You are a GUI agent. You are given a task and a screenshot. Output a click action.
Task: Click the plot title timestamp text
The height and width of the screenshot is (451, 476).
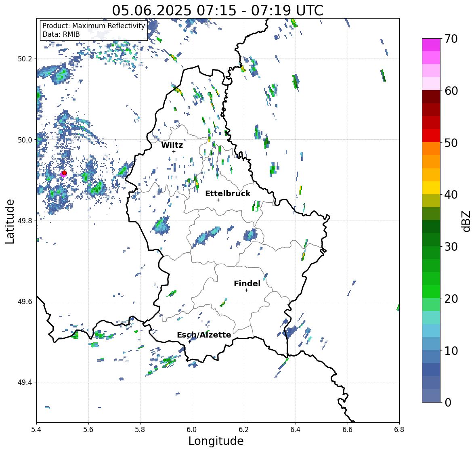218,10
